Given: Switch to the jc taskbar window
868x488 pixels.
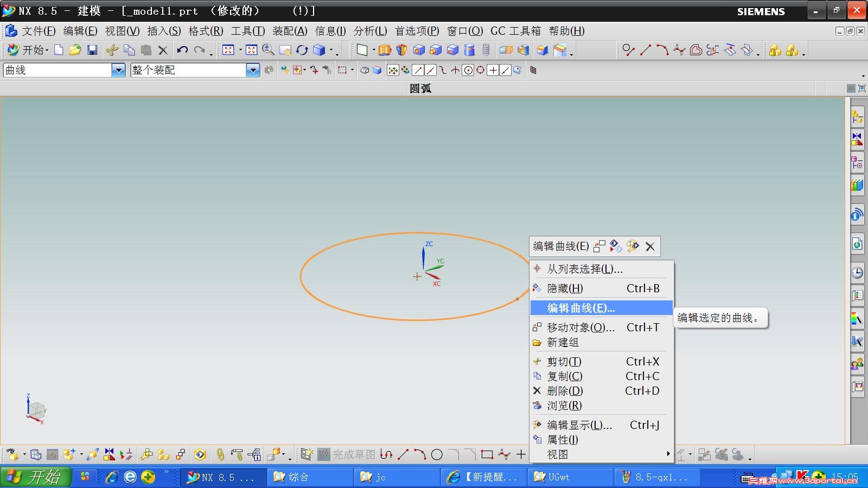Looking at the screenshot, I should [x=397, y=477].
